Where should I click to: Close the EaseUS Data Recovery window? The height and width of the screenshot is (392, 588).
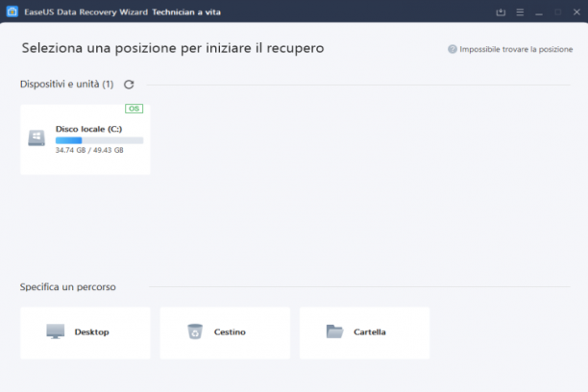(576, 12)
